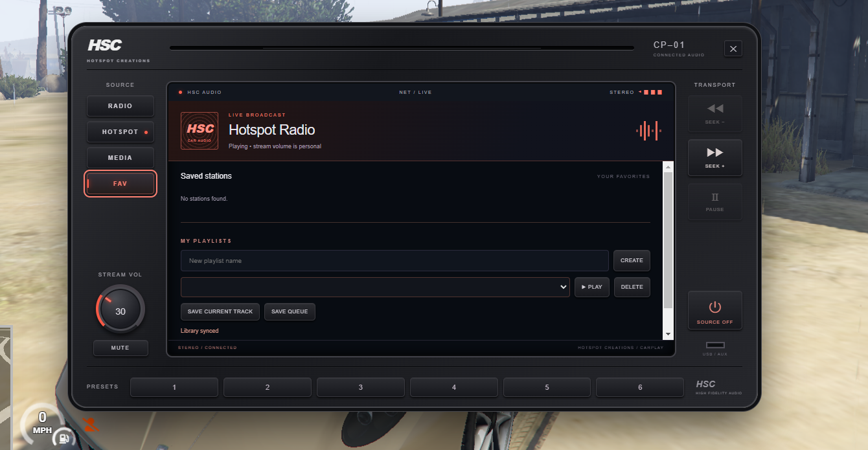Click the 'YOUR FAVORITES' label
Screen dimensions: 868x450
(623, 176)
